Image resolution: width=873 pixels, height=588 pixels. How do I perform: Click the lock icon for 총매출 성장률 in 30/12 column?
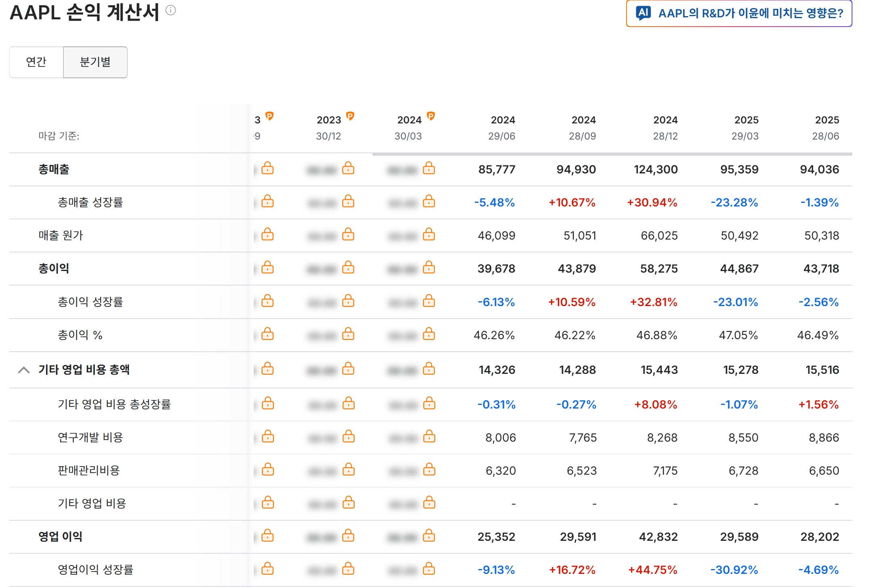[348, 201]
